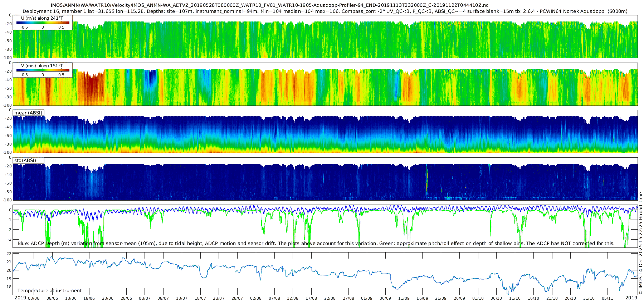Click the 2019 year label at bottom left

(20, 298)
